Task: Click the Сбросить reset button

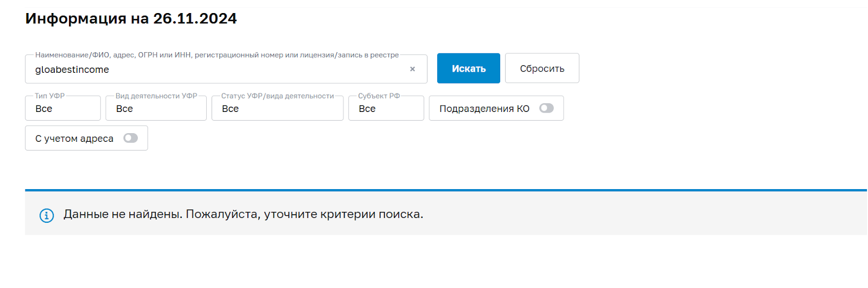Action: (x=542, y=68)
